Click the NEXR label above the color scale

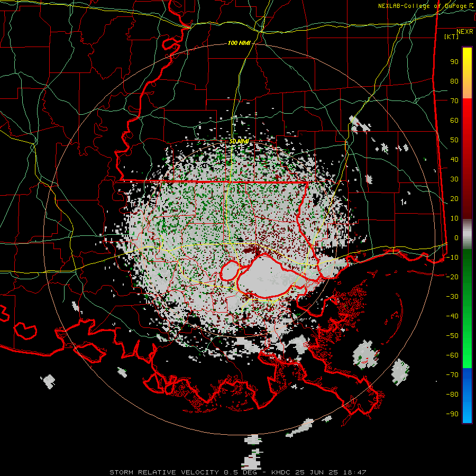(464, 32)
